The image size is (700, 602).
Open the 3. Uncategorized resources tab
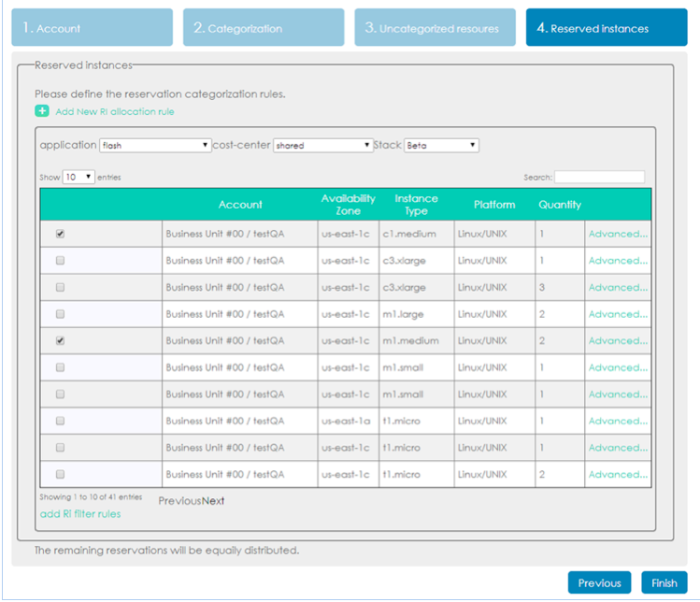435,28
